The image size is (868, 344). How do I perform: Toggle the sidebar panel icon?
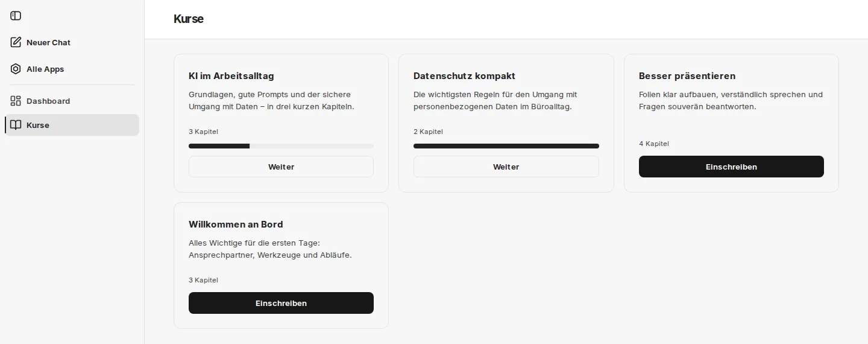pos(16,16)
